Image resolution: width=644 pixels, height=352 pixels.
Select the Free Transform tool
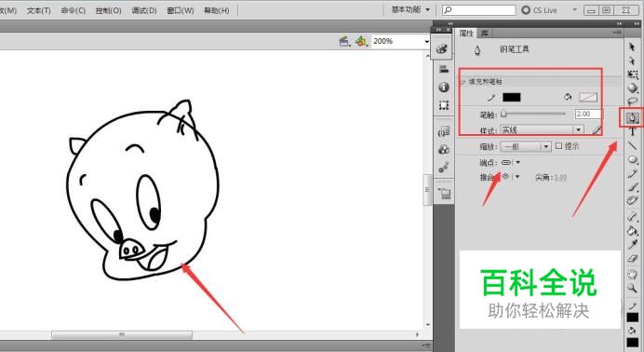pos(632,74)
